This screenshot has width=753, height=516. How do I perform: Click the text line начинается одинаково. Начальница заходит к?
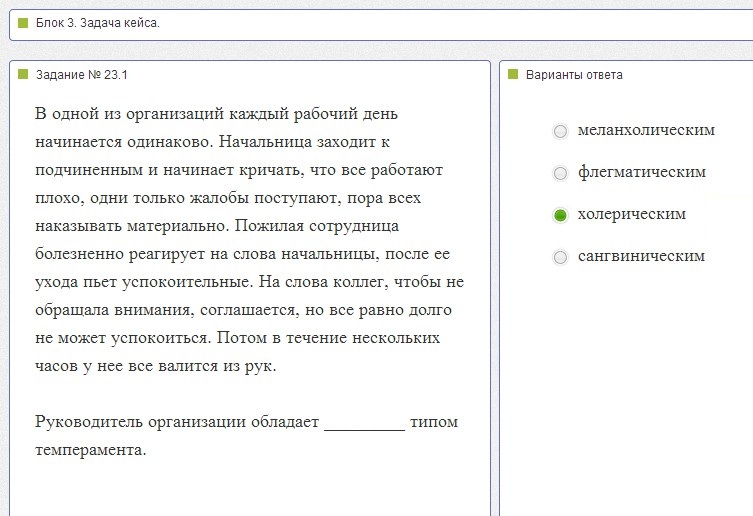point(212,142)
